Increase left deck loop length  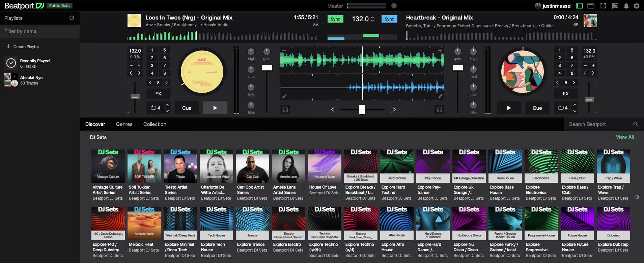tap(167, 104)
